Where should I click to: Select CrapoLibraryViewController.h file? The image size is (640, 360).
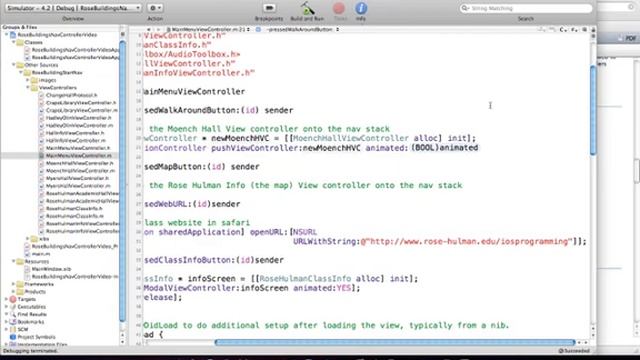click(x=81, y=103)
